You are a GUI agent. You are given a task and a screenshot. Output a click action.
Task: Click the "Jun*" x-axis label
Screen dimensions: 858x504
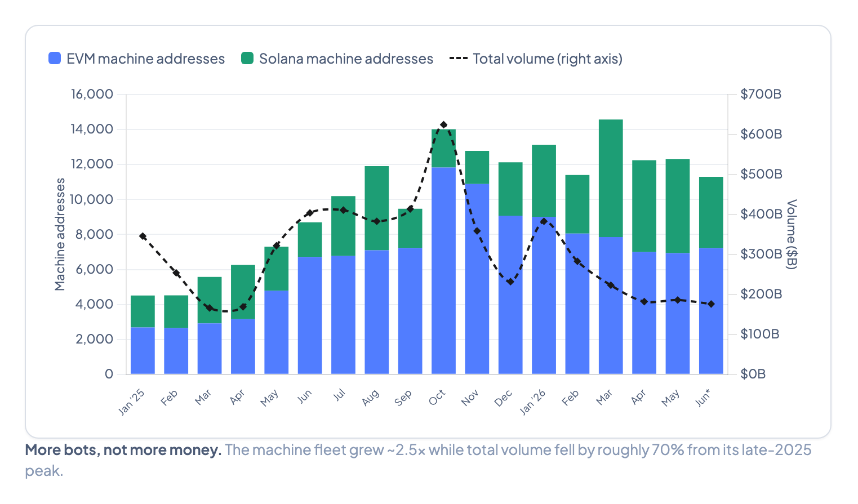703,398
